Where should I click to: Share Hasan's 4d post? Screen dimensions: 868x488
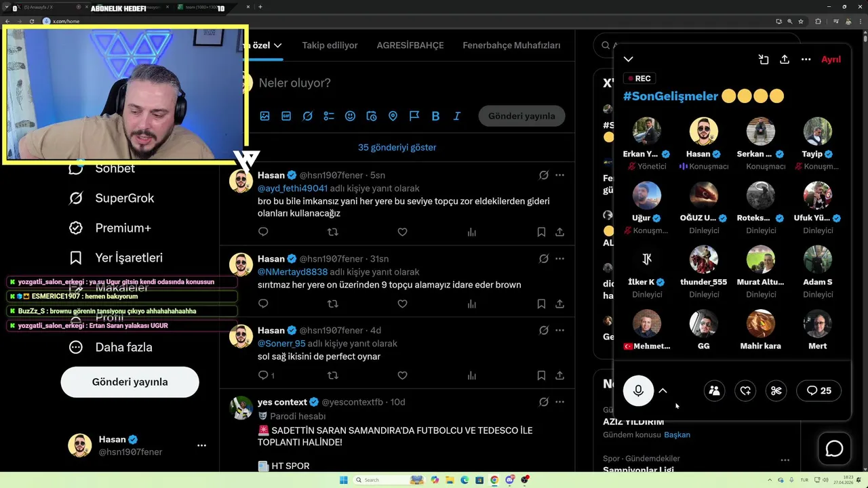point(559,375)
